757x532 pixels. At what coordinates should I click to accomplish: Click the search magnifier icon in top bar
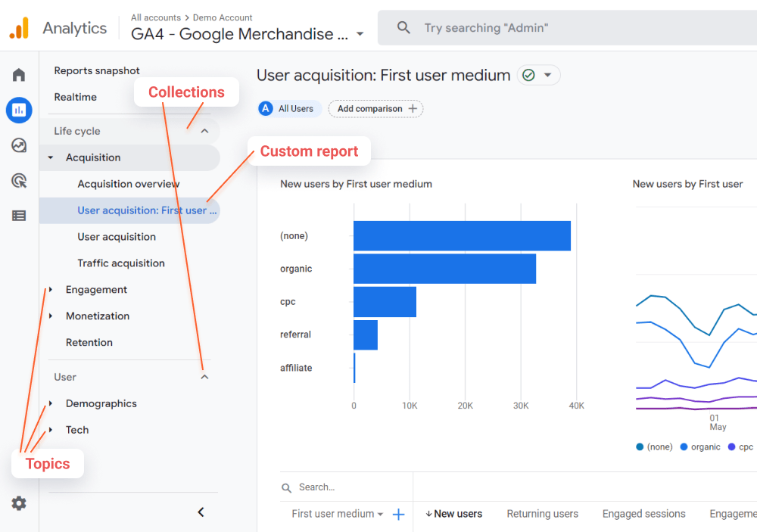[x=403, y=27]
